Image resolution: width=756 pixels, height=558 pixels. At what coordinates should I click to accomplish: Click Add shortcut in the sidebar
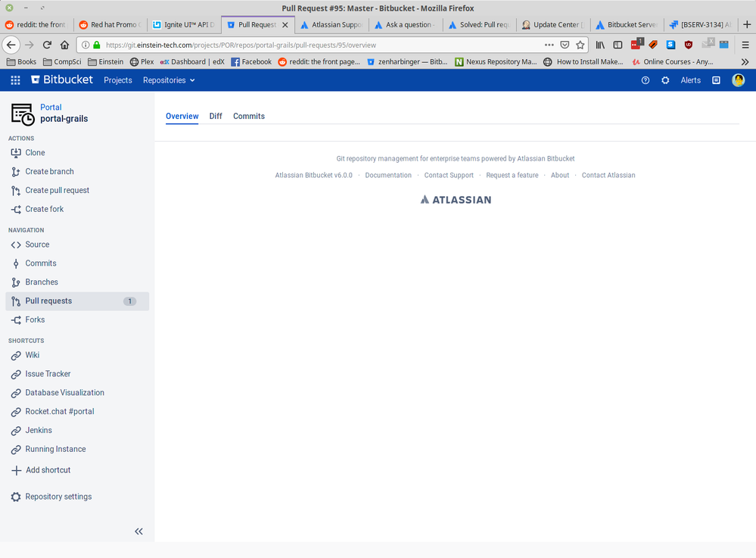[77, 469]
